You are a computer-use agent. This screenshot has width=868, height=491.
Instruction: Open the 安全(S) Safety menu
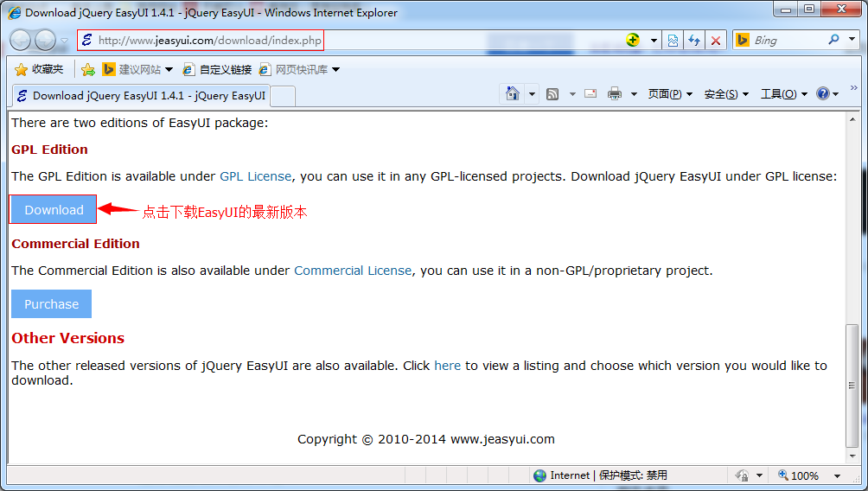click(726, 94)
